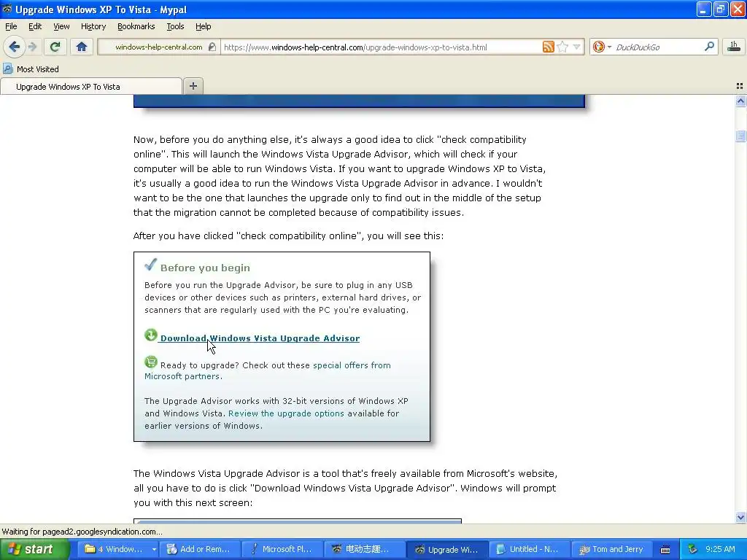
Task: Click the Most Visited bookmarks icon
Action: (7, 69)
